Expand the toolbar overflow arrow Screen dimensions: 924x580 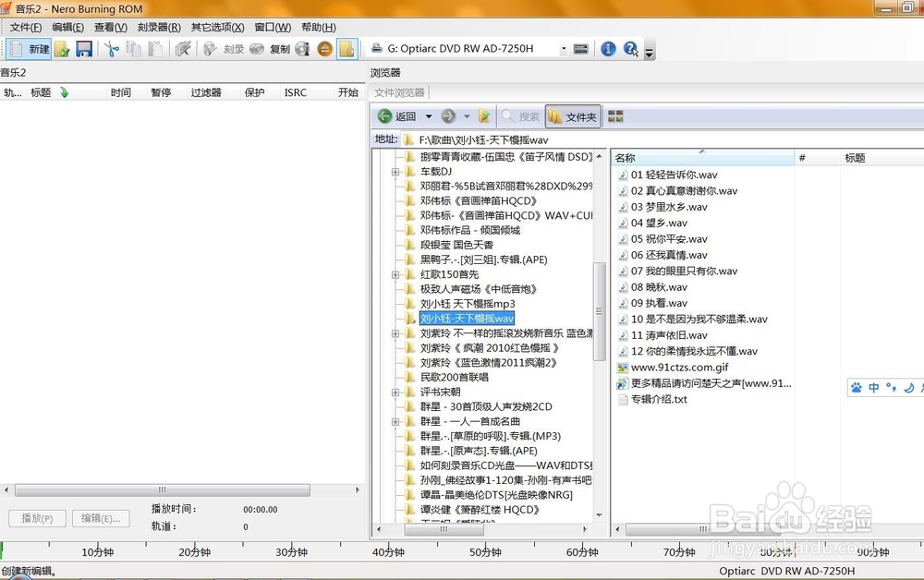pos(649,53)
